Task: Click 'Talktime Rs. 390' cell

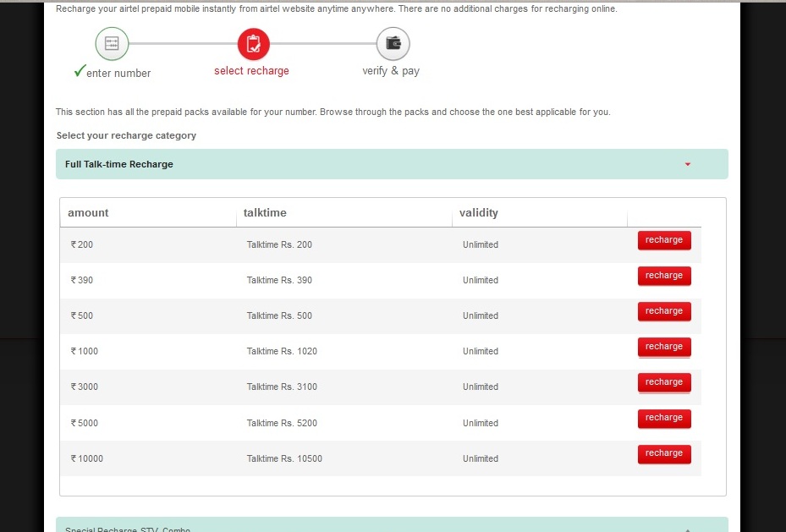Action: tap(279, 280)
